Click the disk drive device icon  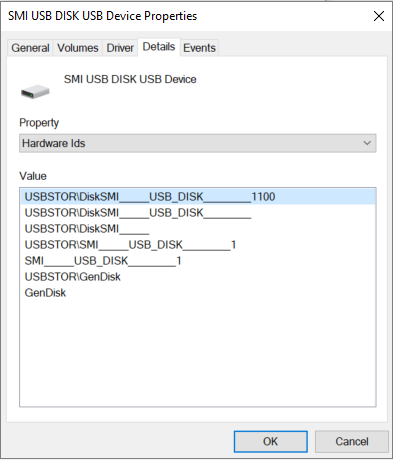[x=35, y=91]
